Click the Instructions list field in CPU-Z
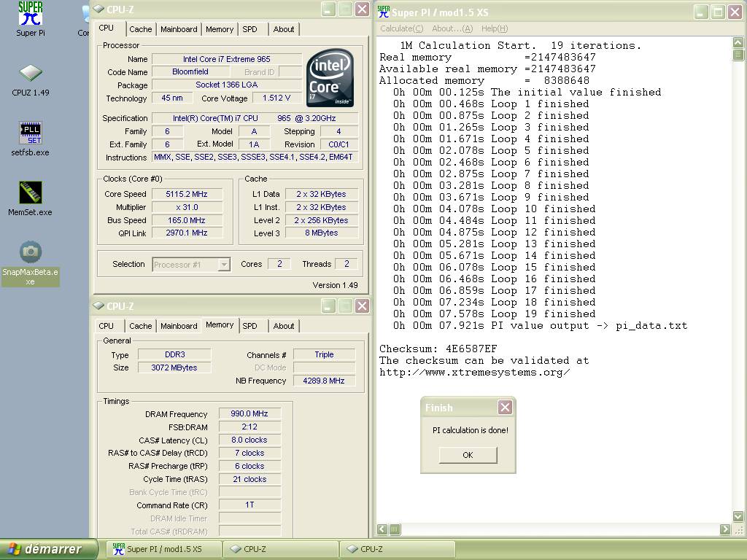This screenshot has width=747, height=560. pyautogui.click(x=255, y=157)
